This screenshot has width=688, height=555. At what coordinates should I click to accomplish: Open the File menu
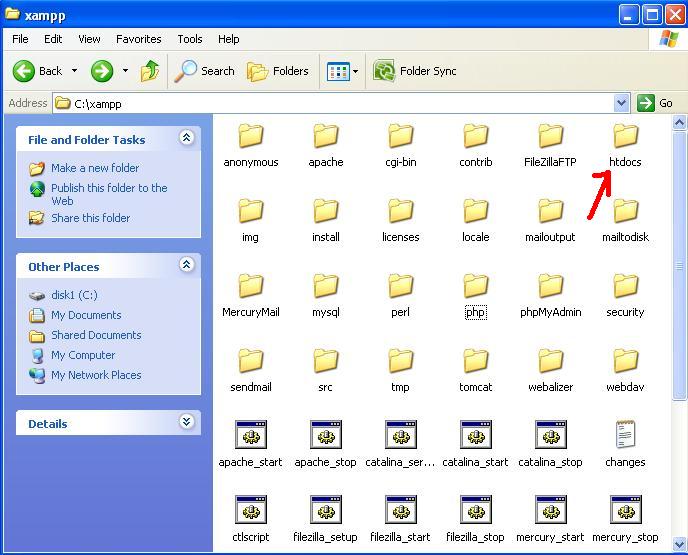(x=20, y=39)
